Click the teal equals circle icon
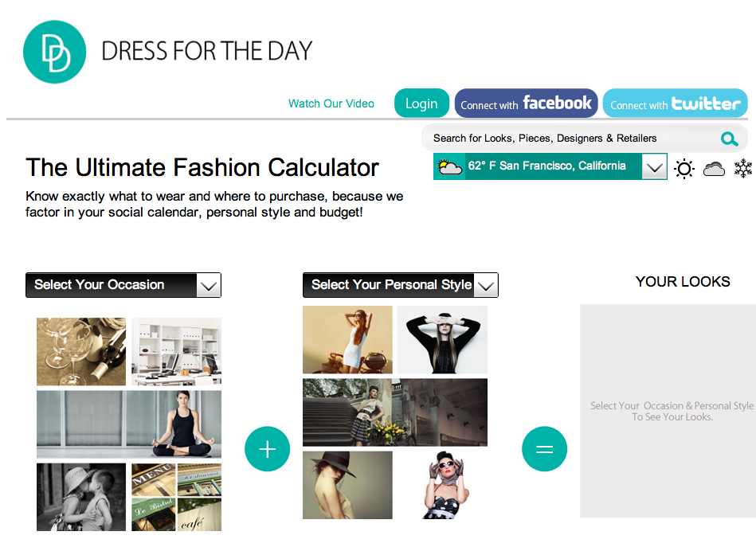 point(544,449)
